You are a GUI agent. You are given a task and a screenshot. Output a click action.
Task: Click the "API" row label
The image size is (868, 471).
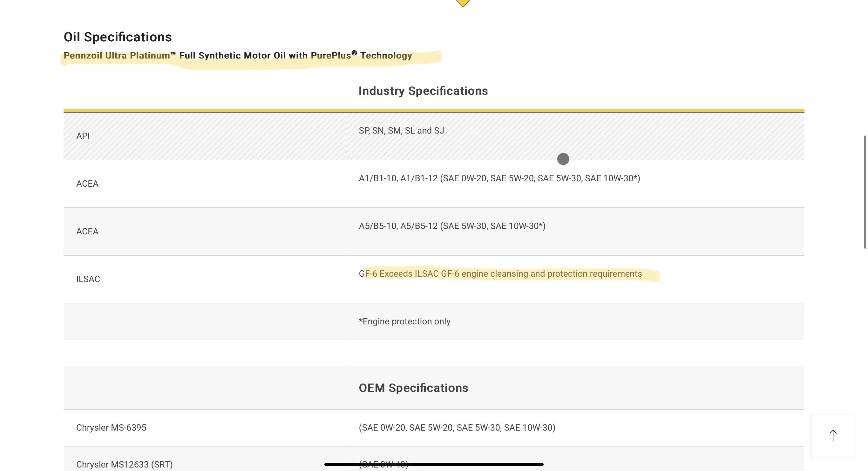pos(83,136)
